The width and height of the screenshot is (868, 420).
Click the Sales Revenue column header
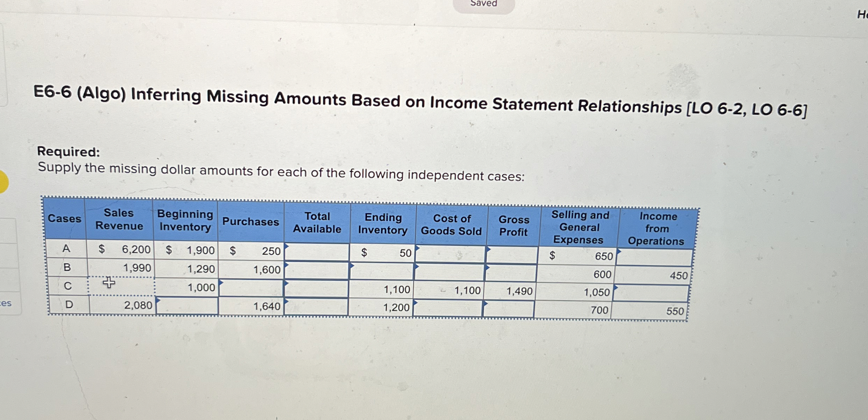[119, 219]
